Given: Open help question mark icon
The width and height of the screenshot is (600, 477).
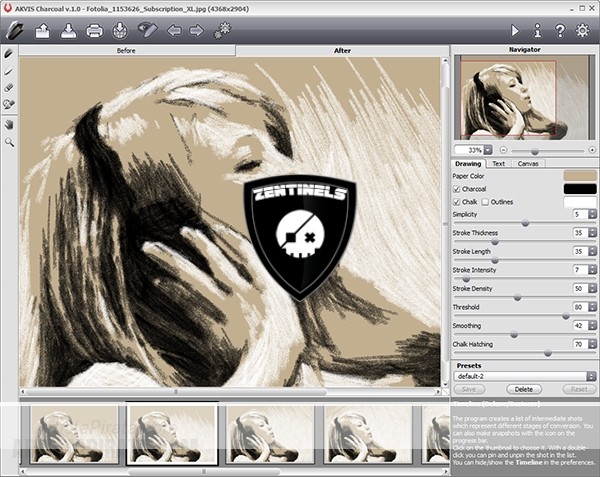Looking at the screenshot, I should (x=560, y=31).
